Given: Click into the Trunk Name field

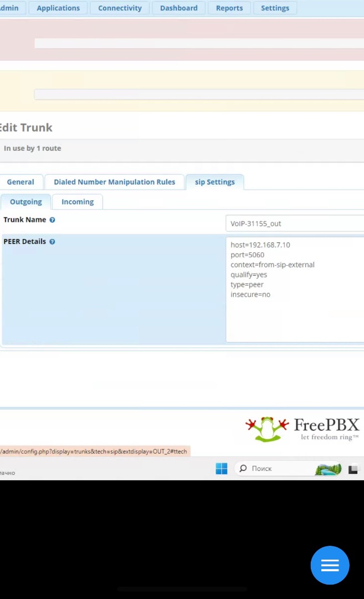Looking at the screenshot, I should [295, 224].
